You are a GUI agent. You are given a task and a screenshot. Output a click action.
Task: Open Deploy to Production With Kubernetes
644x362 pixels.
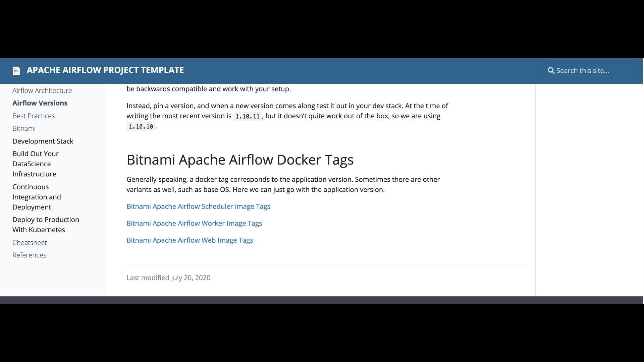[x=46, y=225]
